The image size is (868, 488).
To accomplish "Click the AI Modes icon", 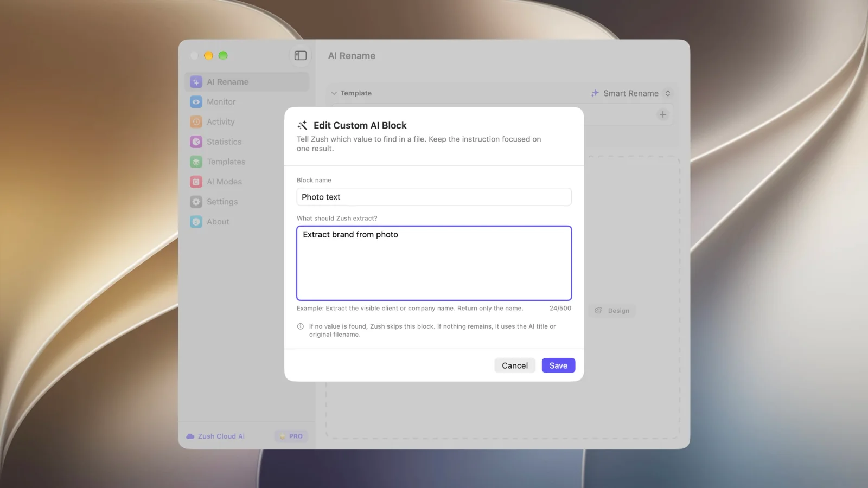I will 196,182.
